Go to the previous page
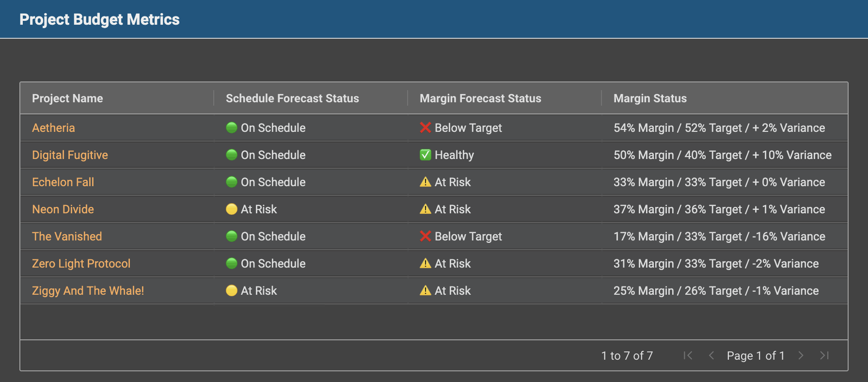The width and height of the screenshot is (868, 382). [x=711, y=355]
